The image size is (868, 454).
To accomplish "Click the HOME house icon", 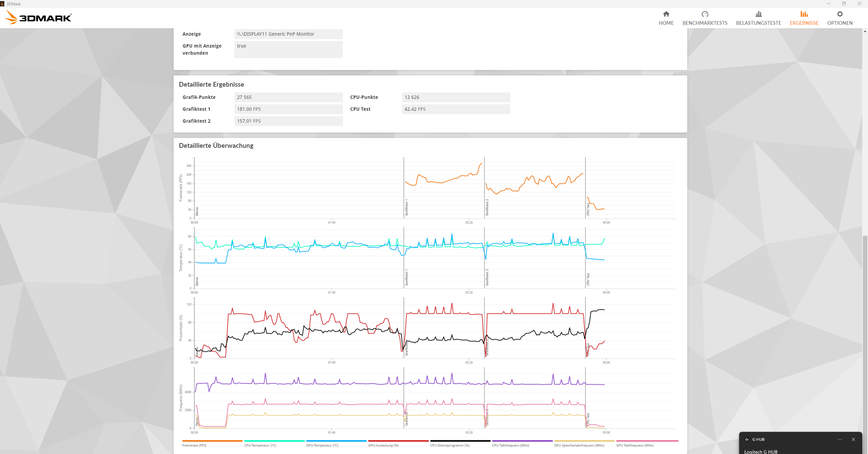I will 666,14.
